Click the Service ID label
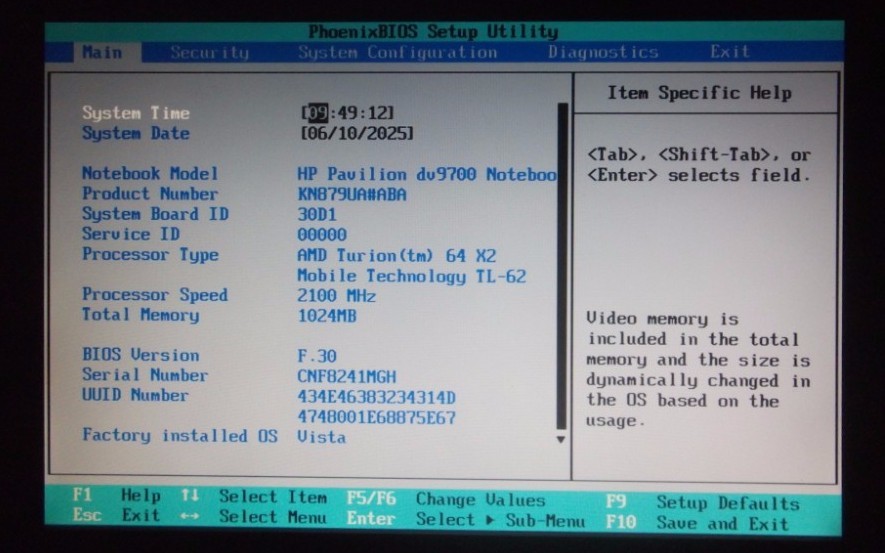The image size is (885, 553). (x=131, y=234)
